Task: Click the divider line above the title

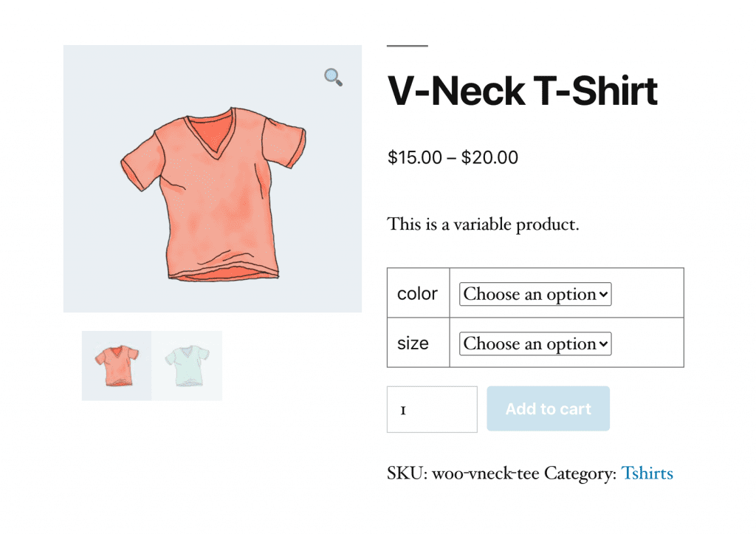Action: [x=406, y=46]
